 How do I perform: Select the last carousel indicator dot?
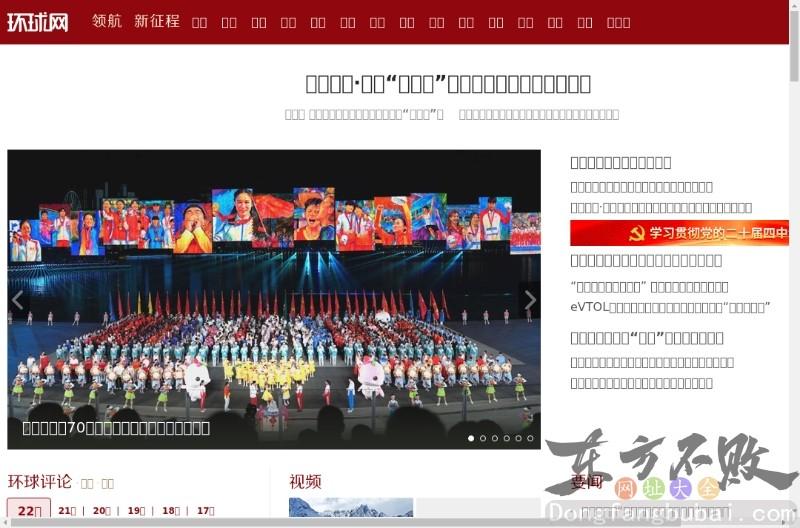click(x=530, y=438)
